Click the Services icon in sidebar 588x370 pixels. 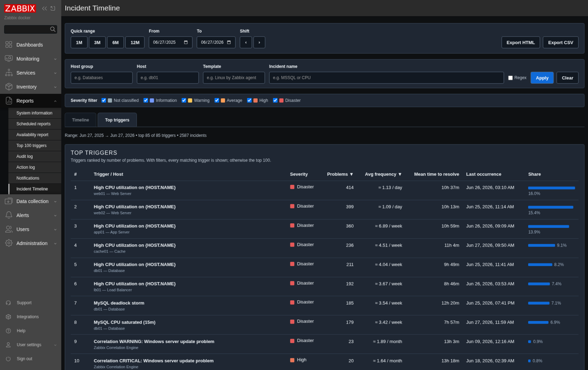coord(9,73)
